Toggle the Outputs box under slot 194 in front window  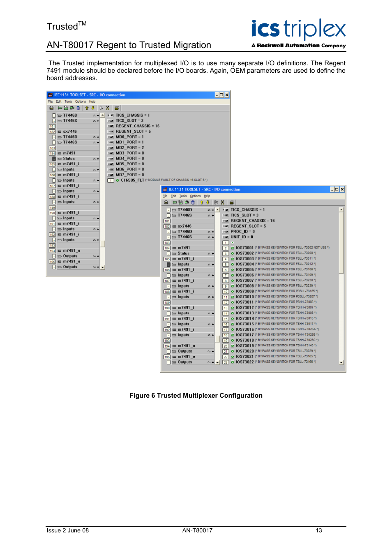tap(168, 351)
